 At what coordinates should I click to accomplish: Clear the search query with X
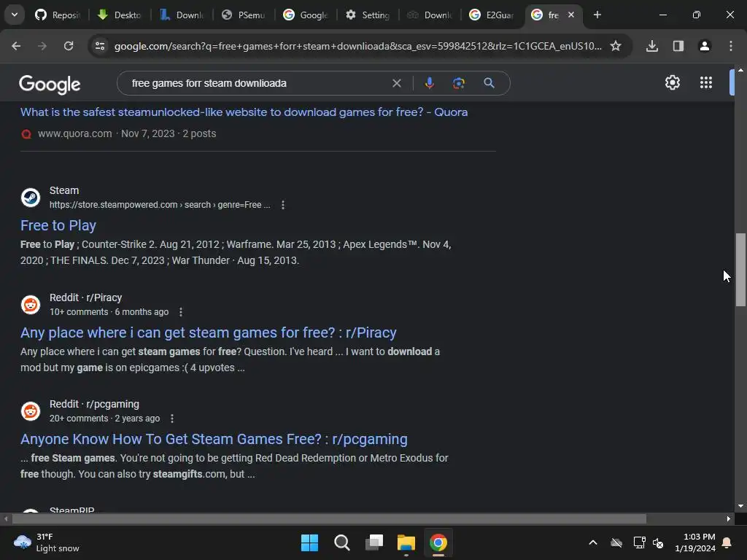pyautogui.click(x=396, y=83)
